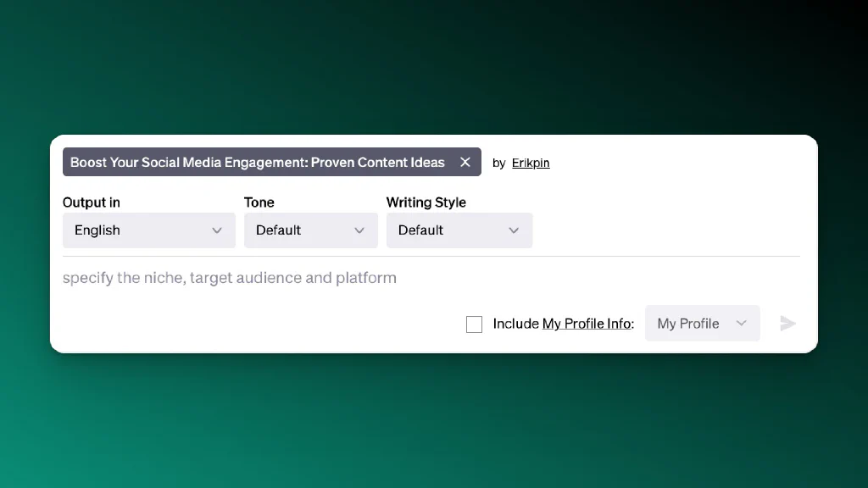This screenshot has width=868, height=488.
Task: Open the Tone Default dropdown
Action: click(x=311, y=230)
